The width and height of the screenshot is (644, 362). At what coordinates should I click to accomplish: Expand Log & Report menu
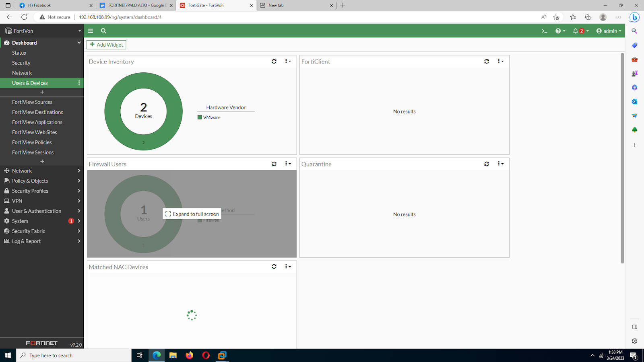(x=42, y=241)
